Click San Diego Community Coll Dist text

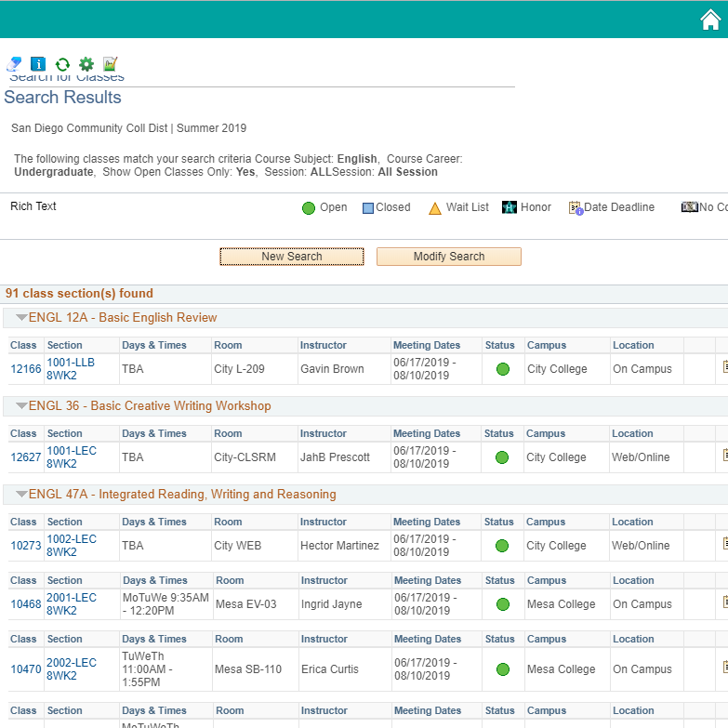point(89,128)
